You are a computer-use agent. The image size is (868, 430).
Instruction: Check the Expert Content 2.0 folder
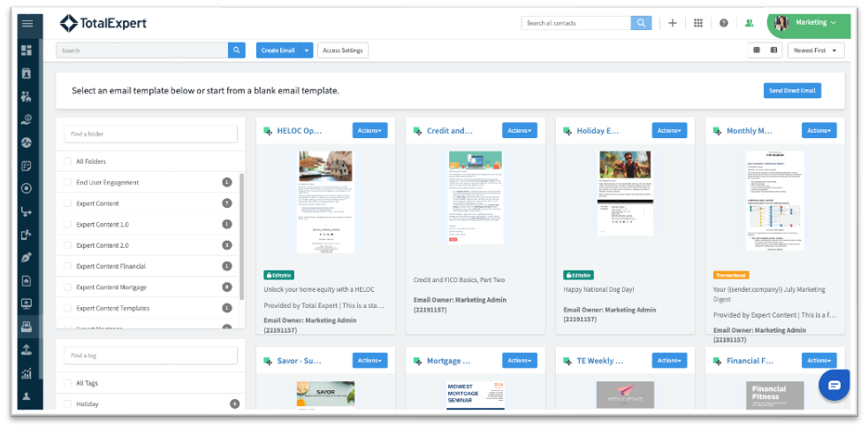pos(67,245)
